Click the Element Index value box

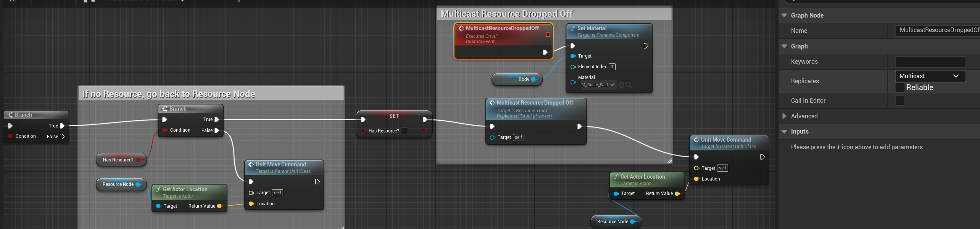[x=612, y=67]
